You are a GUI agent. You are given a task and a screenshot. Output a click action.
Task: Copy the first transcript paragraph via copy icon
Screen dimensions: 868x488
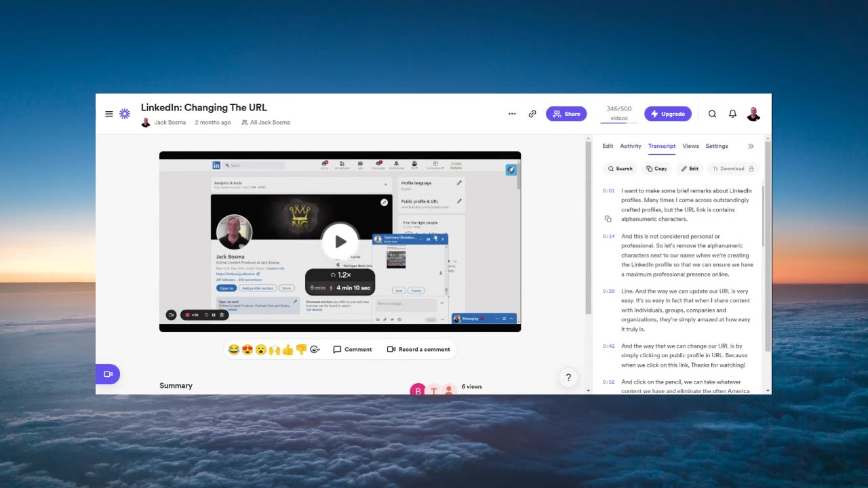(x=608, y=219)
